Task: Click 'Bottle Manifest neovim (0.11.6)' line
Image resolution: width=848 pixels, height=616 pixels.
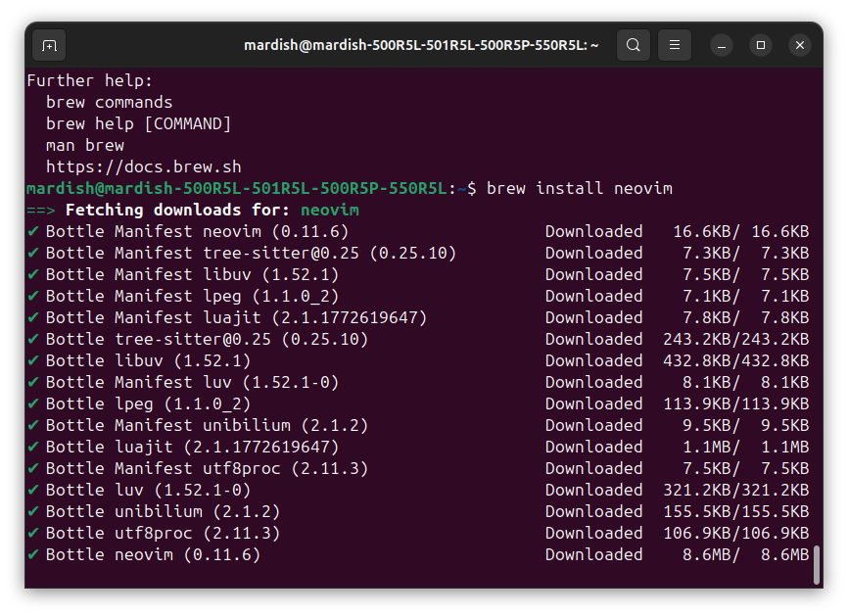Action: [198, 231]
